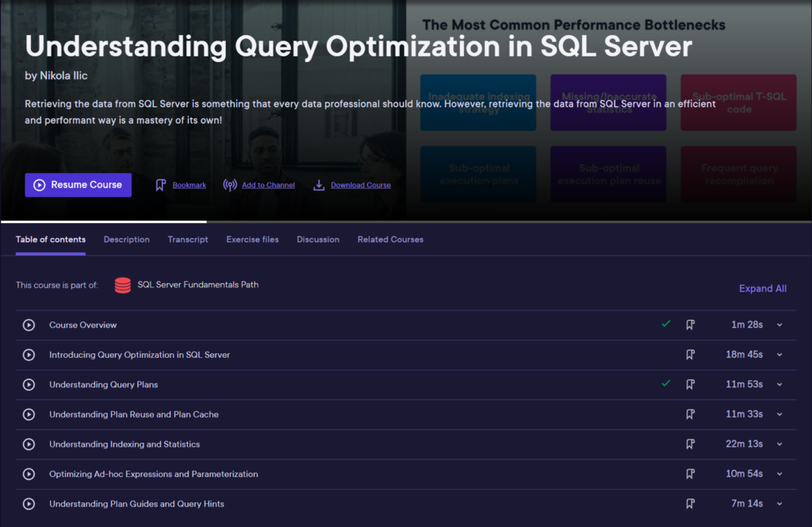Switch to the Exercise files tab
Screen dimensions: 812x527
[252, 240]
